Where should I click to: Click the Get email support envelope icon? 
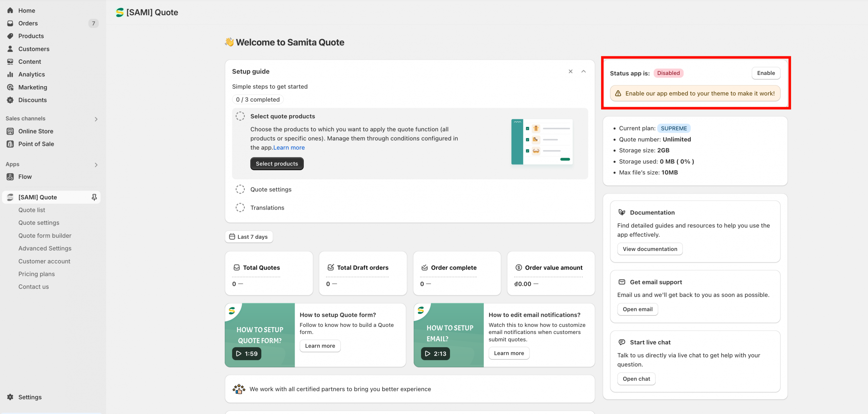[x=622, y=282]
